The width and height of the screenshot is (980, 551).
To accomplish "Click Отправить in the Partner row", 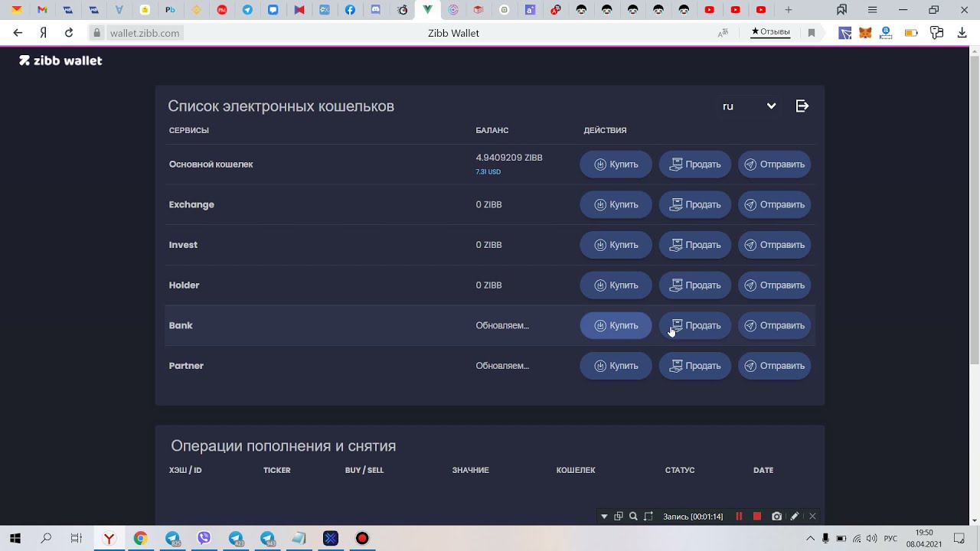I will click(x=774, y=366).
